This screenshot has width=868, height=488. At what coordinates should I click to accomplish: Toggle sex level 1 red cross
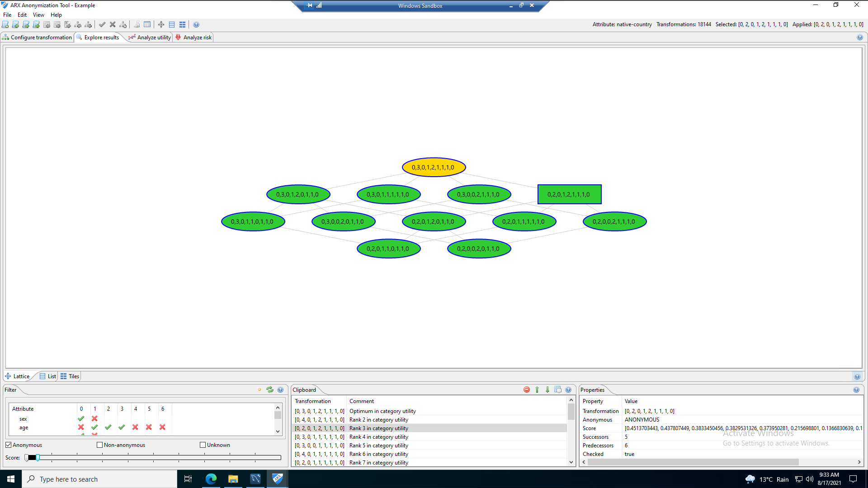[94, 418]
